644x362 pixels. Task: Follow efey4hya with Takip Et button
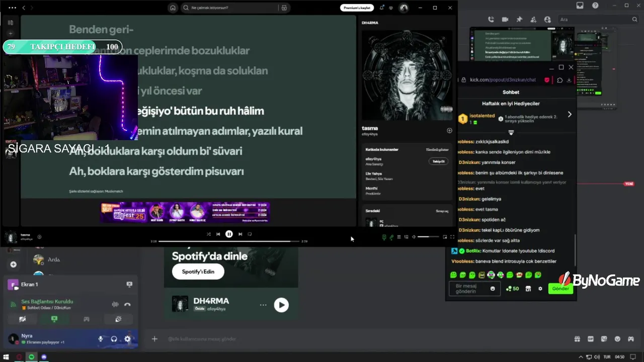[438, 161]
